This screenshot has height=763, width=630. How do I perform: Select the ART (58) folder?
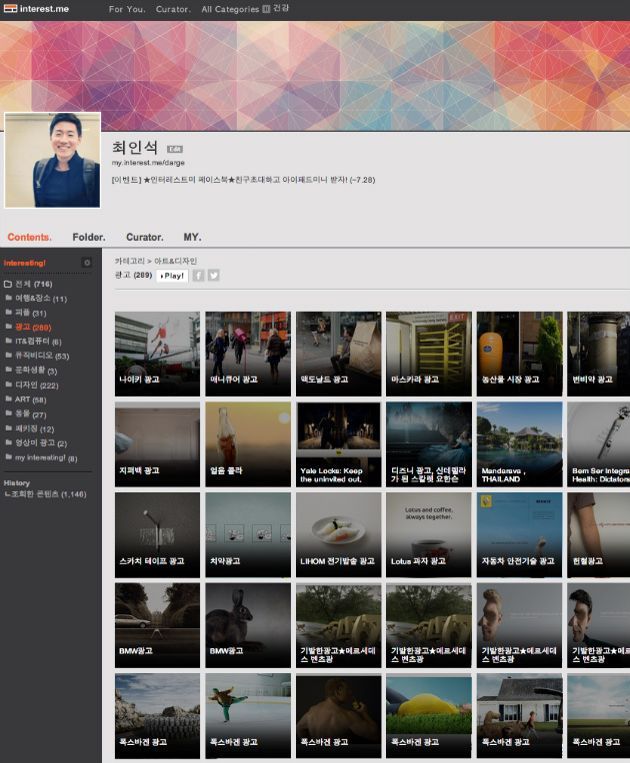coord(26,400)
